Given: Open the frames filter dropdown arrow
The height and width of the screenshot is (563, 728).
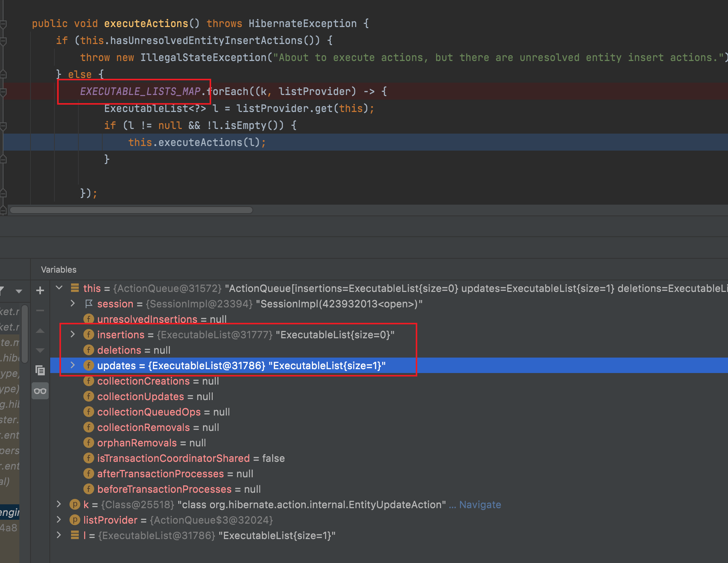Looking at the screenshot, I should coord(19,291).
